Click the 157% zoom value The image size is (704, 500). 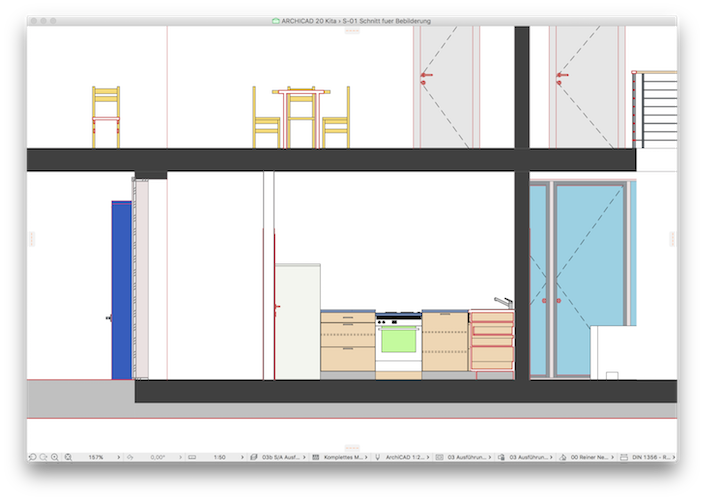click(96, 457)
